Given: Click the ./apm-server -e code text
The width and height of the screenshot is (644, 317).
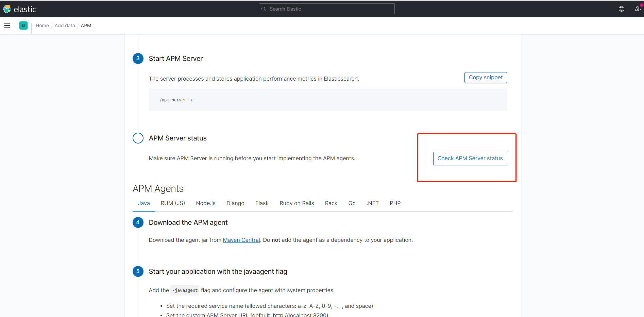Looking at the screenshot, I should (175, 100).
